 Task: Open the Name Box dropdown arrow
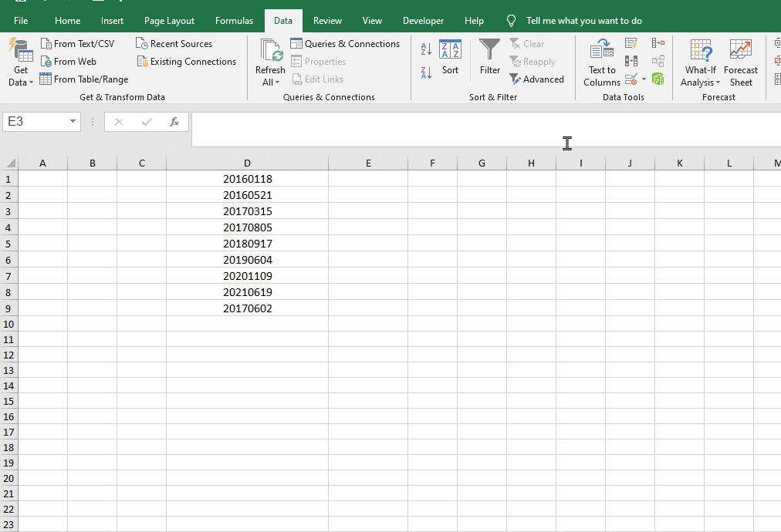(x=72, y=122)
